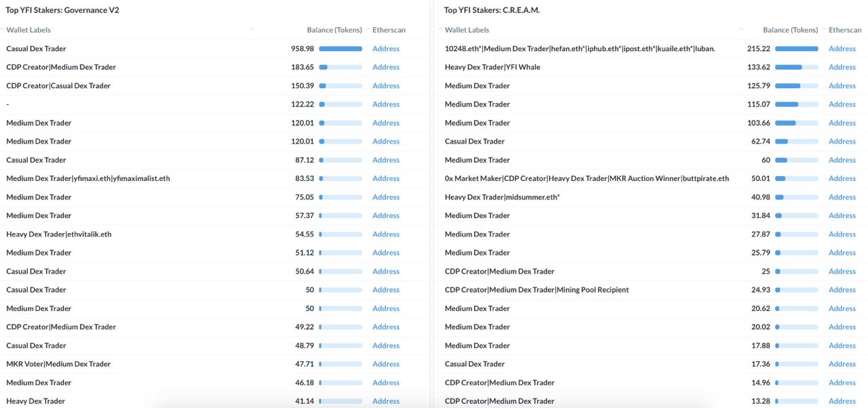This screenshot has width=868, height=408.
Task: Open Address link for the 17.36 balance row
Action: pyautogui.click(x=842, y=364)
